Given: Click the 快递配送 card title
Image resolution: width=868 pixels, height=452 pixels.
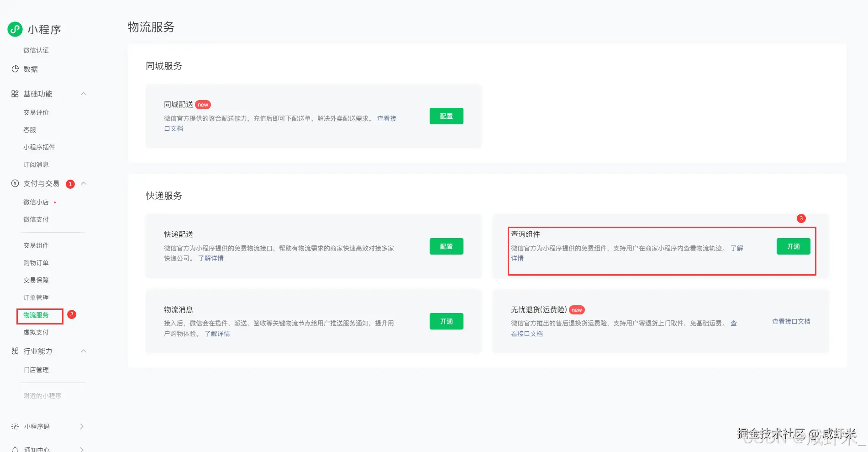Looking at the screenshot, I should pyautogui.click(x=179, y=234).
